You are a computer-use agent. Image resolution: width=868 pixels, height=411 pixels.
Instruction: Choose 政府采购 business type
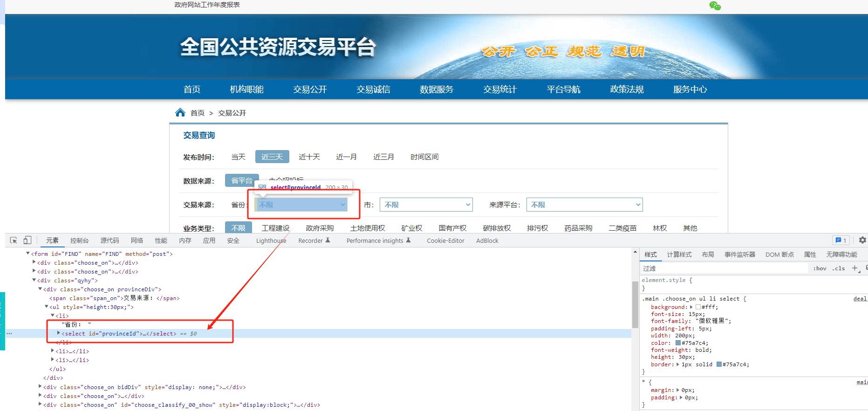click(320, 228)
